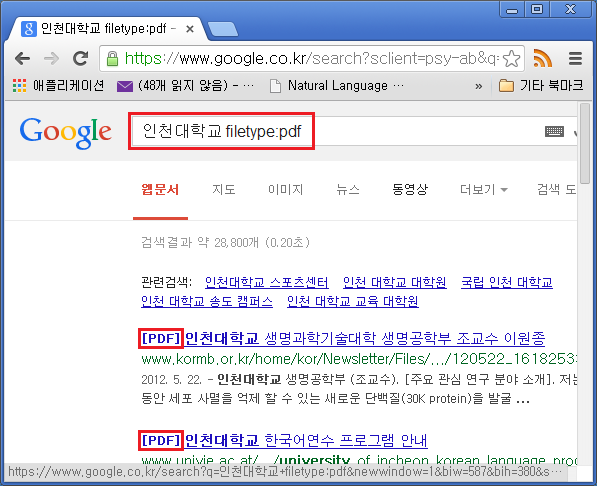Open the mail bookmark with 48 unread
The width and height of the screenshot is (597, 486).
tap(185, 86)
